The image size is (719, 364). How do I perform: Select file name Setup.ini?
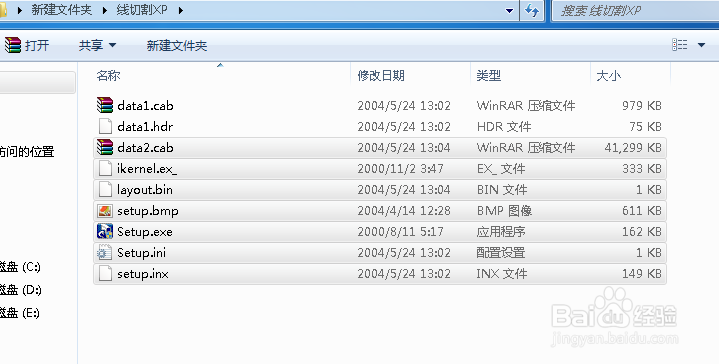click(x=141, y=253)
